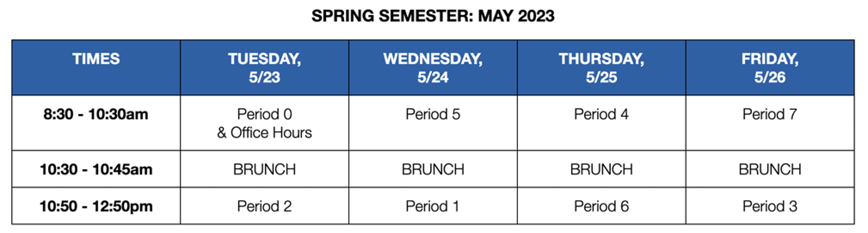
Task: Click Period 0 & Office Hours cell
Action: coord(265,123)
